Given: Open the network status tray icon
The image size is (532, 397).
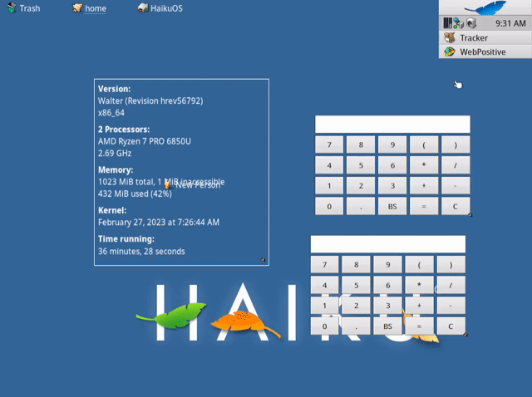Looking at the screenshot, I should [x=459, y=23].
